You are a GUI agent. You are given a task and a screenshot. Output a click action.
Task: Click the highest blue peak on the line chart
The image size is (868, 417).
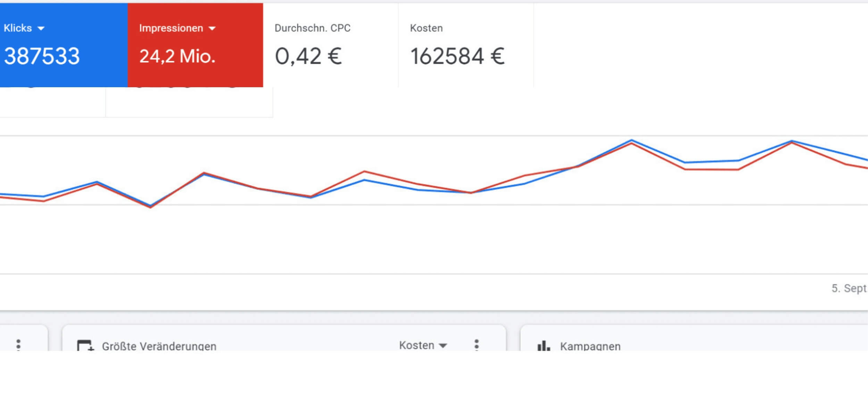(632, 140)
